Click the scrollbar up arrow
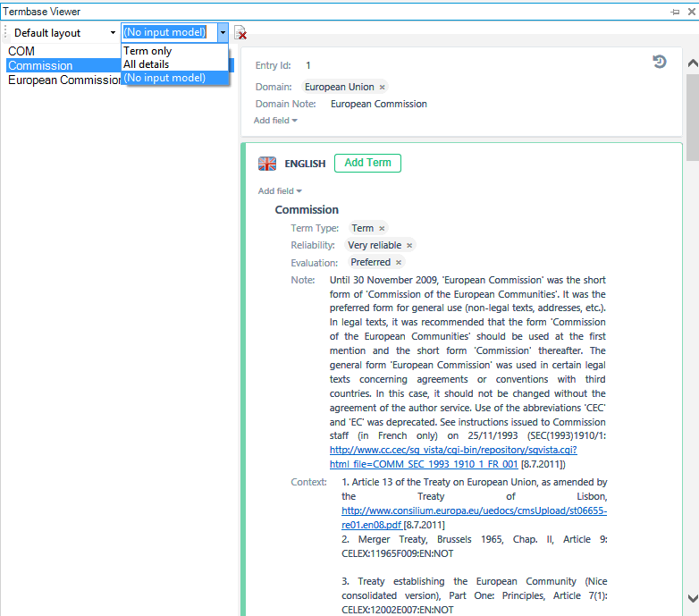Viewport: 699px width, 616px height. pyautogui.click(x=693, y=63)
